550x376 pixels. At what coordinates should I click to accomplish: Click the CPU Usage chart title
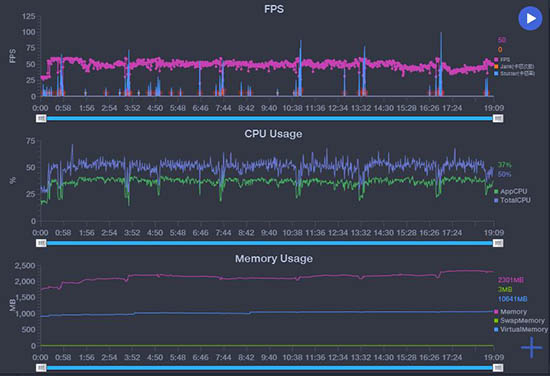click(x=273, y=134)
